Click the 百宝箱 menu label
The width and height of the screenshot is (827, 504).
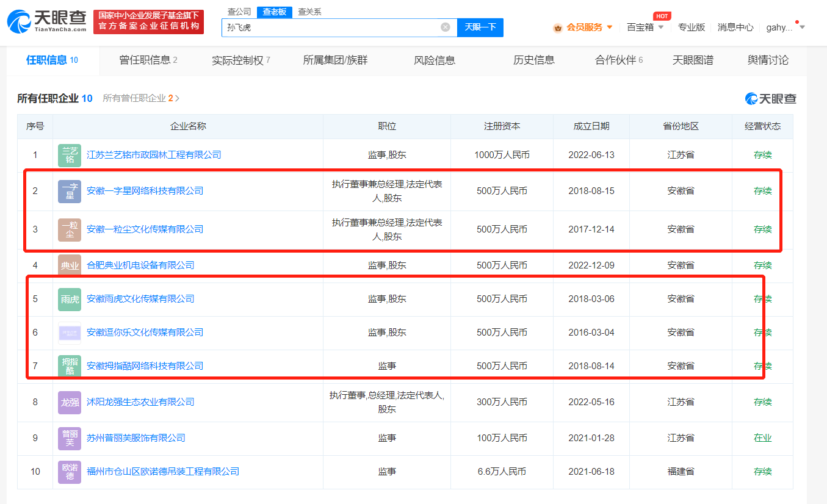(x=640, y=27)
